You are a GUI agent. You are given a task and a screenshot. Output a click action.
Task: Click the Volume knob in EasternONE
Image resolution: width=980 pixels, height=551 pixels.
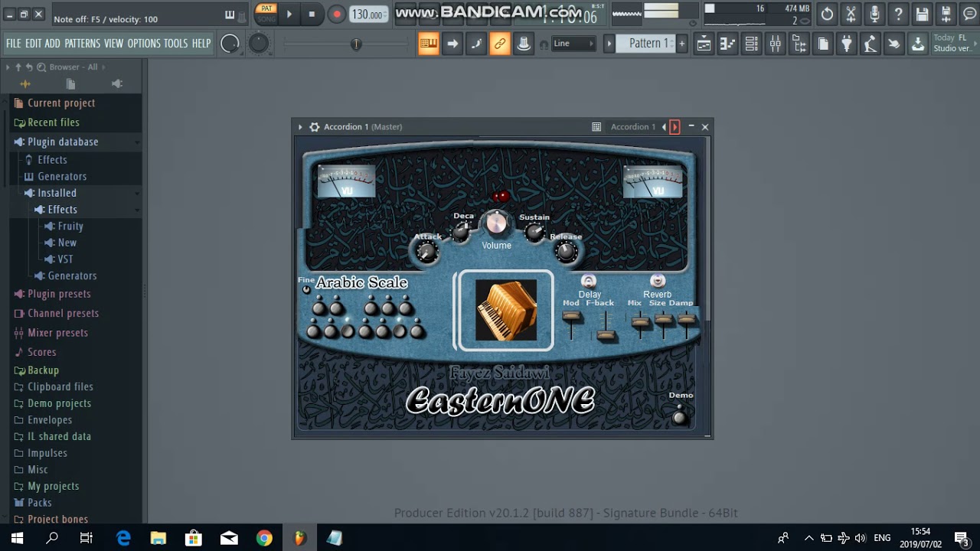(x=496, y=223)
